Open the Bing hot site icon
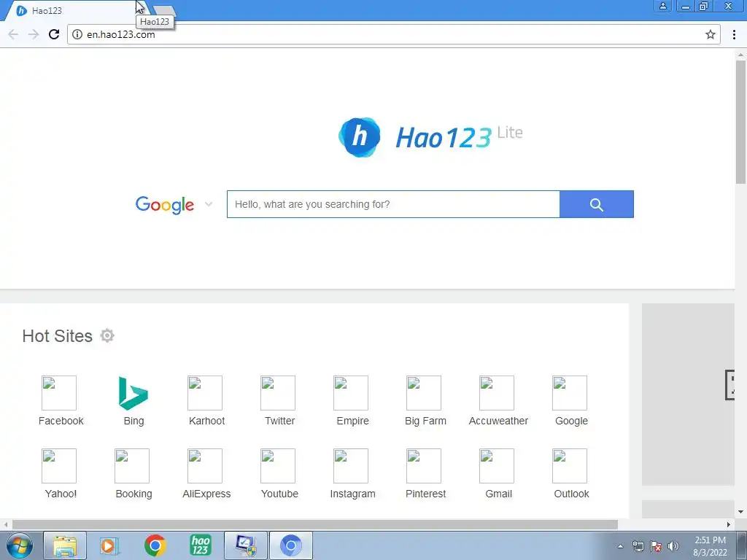Image resolution: width=747 pixels, height=560 pixels. 133,393
